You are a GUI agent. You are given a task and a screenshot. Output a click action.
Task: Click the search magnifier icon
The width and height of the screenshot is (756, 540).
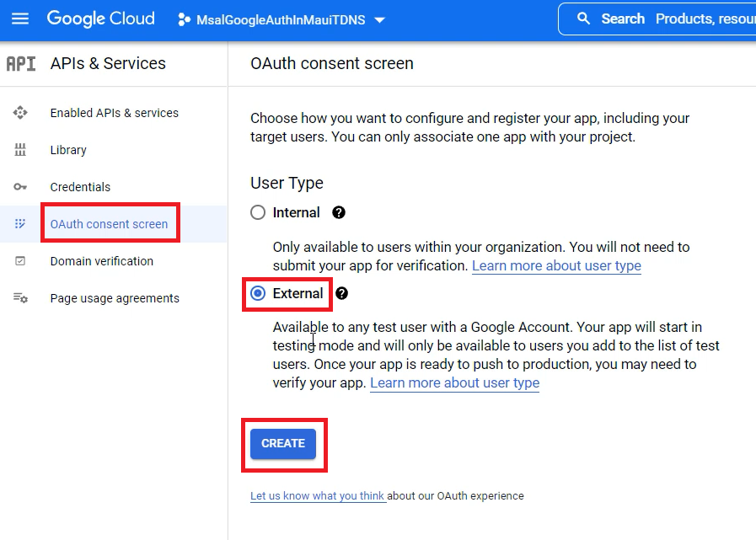tap(583, 19)
